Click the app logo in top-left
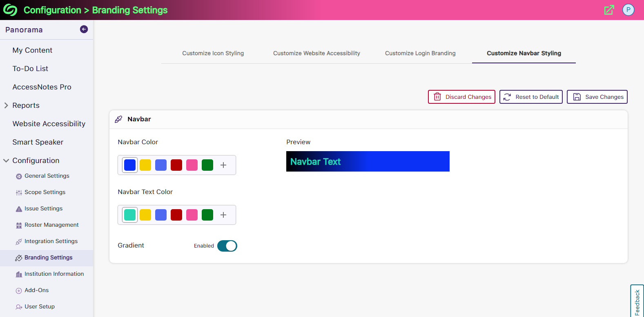Image resolution: width=644 pixels, height=317 pixels. click(x=10, y=10)
